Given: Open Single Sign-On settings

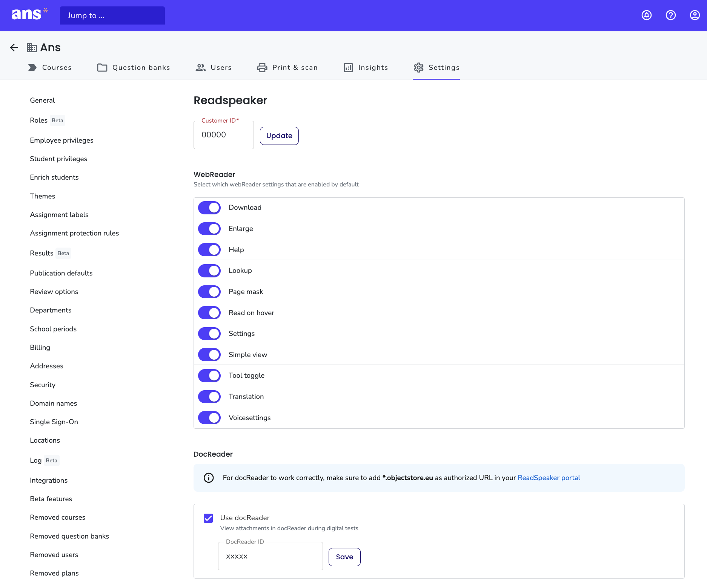Looking at the screenshot, I should tap(54, 422).
